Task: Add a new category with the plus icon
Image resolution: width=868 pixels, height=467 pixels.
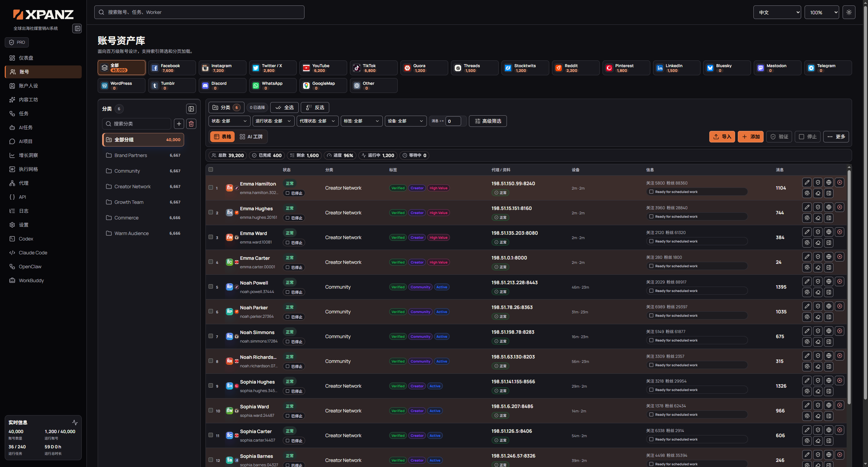Action: click(x=179, y=124)
